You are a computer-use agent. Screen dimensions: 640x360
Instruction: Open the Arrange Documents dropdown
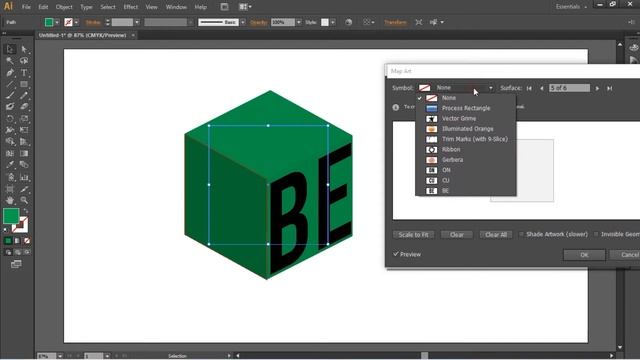(245, 7)
